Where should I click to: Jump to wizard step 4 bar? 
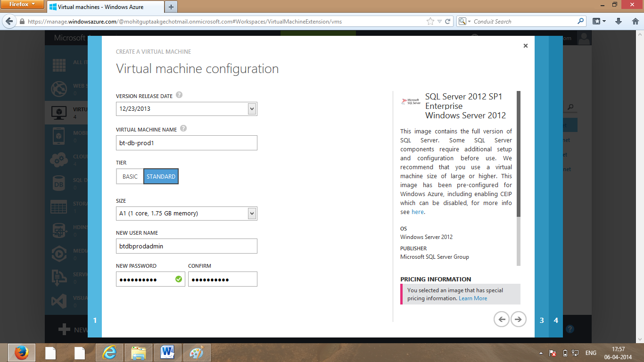[x=556, y=187]
